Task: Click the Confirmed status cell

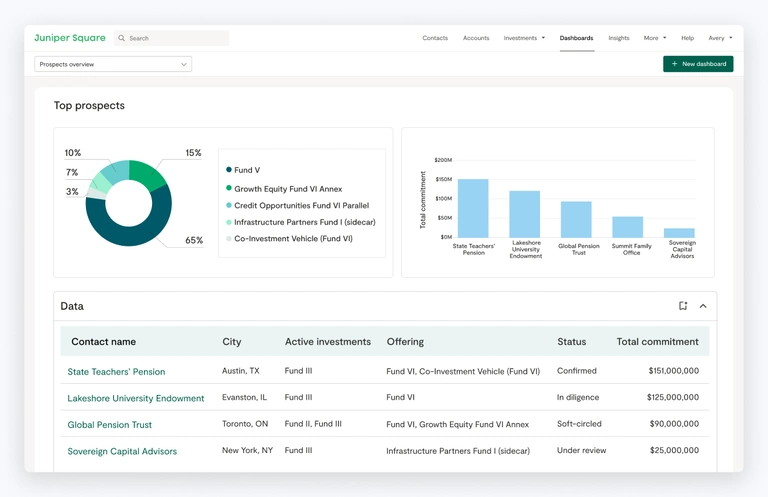Action: (576, 371)
